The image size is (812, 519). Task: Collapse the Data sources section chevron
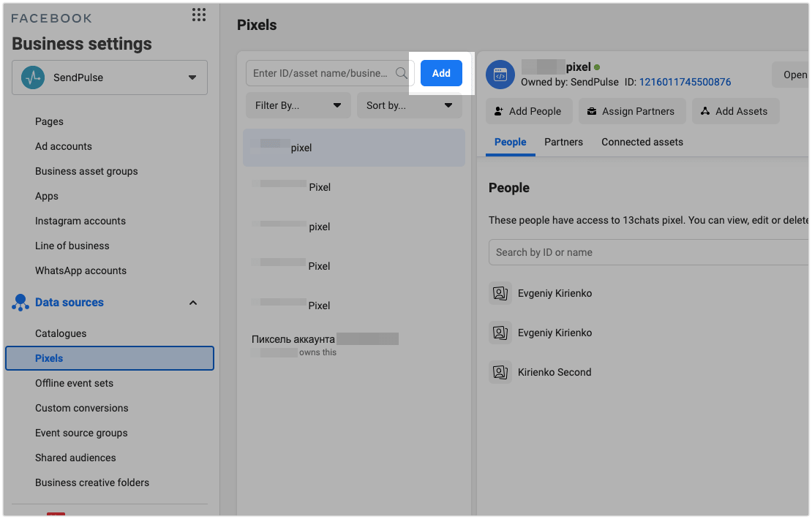193,303
